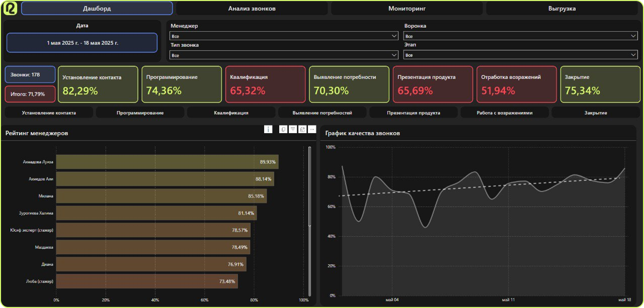Open more options ellipsis on rating chart
Screen dimensions: 644x308
[x=312, y=130]
